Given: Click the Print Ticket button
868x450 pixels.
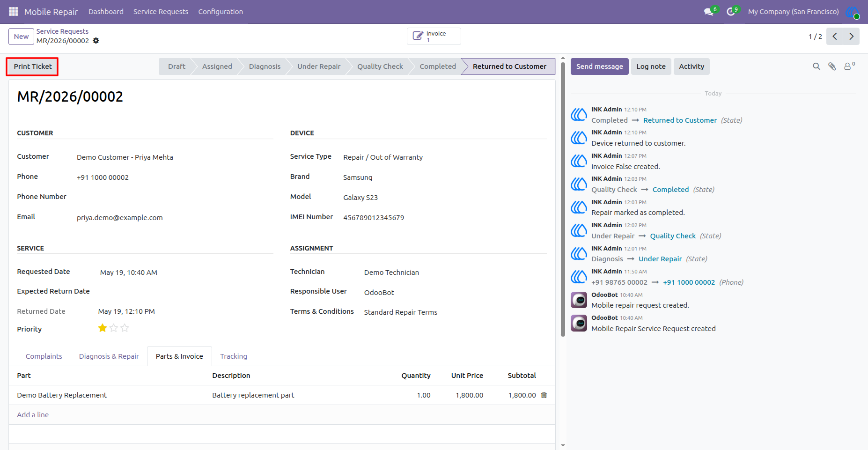Looking at the screenshot, I should 33,66.
